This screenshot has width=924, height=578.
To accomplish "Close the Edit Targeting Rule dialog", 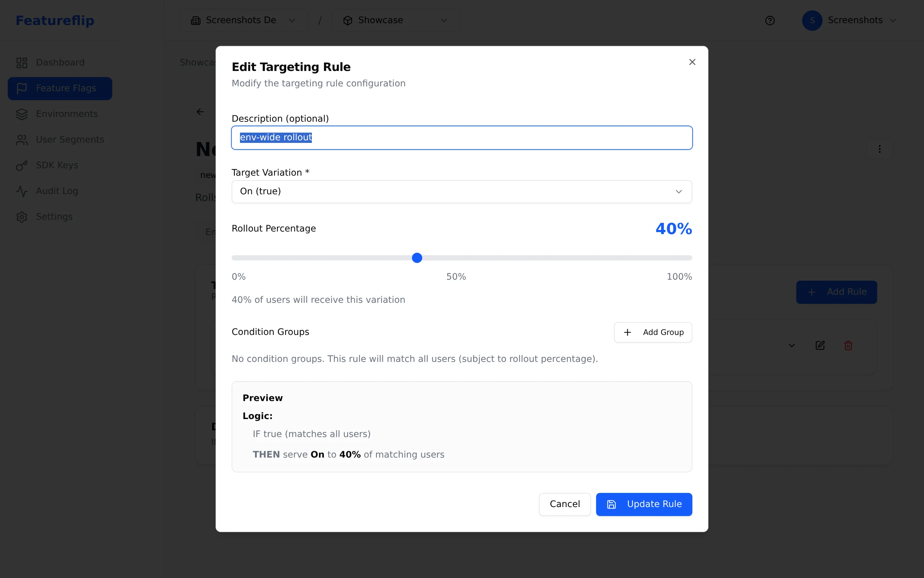I will (692, 62).
